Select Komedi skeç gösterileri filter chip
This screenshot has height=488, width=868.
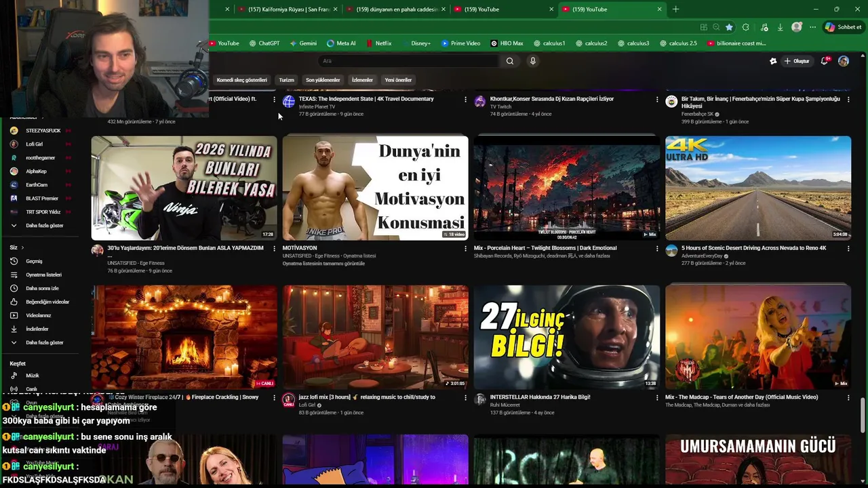(x=241, y=80)
